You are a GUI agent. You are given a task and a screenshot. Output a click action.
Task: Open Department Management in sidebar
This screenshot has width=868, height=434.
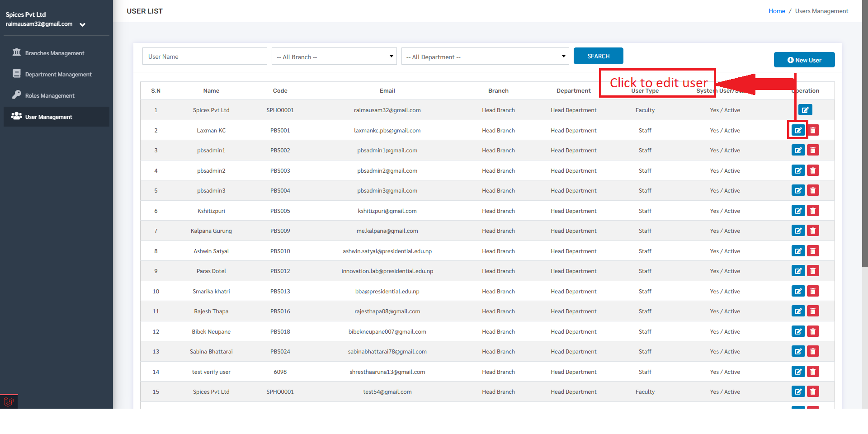pos(57,74)
